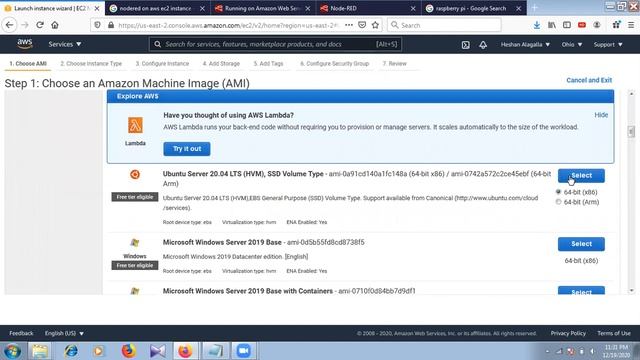Click the red extension icon in toolbar

tap(582, 25)
